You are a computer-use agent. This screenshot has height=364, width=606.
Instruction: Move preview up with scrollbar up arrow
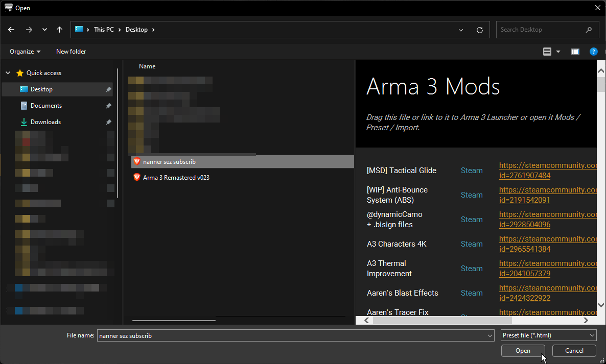coord(601,70)
